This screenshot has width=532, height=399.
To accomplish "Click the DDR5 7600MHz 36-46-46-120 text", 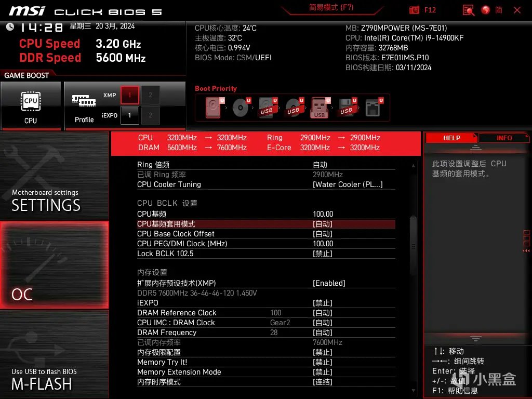I will click(x=197, y=292).
